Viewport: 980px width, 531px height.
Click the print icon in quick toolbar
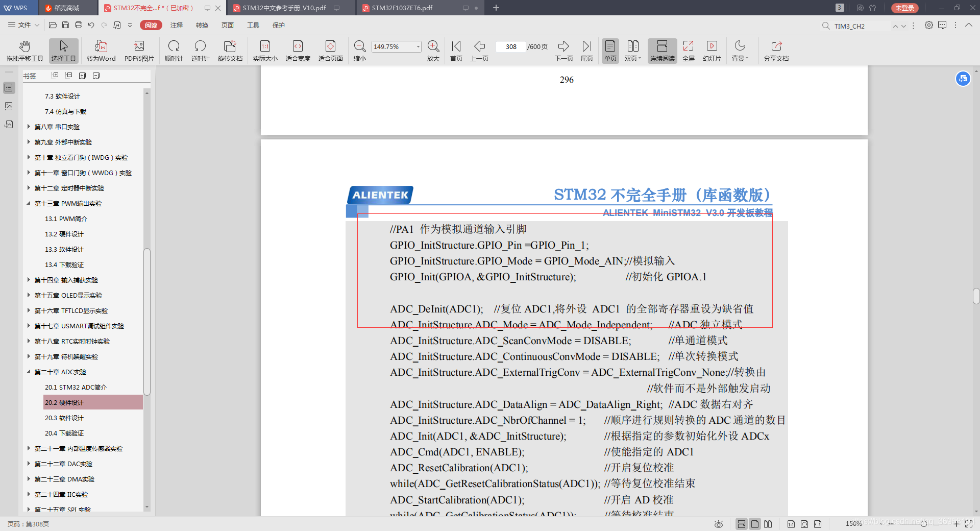click(78, 25)
